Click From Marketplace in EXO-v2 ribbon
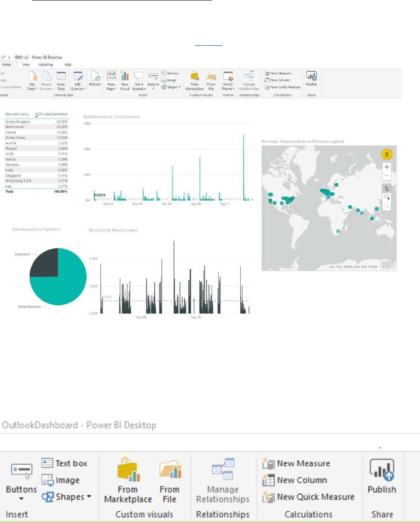This screenshot has height=523, width=420. 195,80
